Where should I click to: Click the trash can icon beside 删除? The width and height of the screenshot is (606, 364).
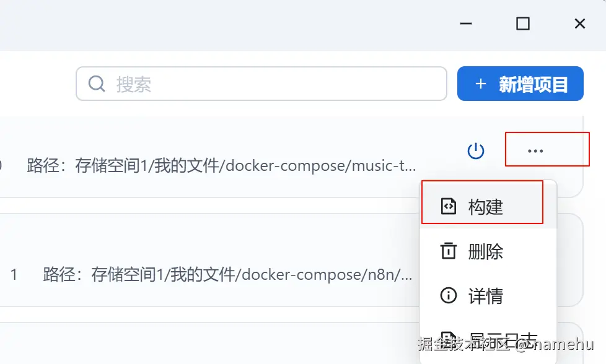click(x=448, y=251)
